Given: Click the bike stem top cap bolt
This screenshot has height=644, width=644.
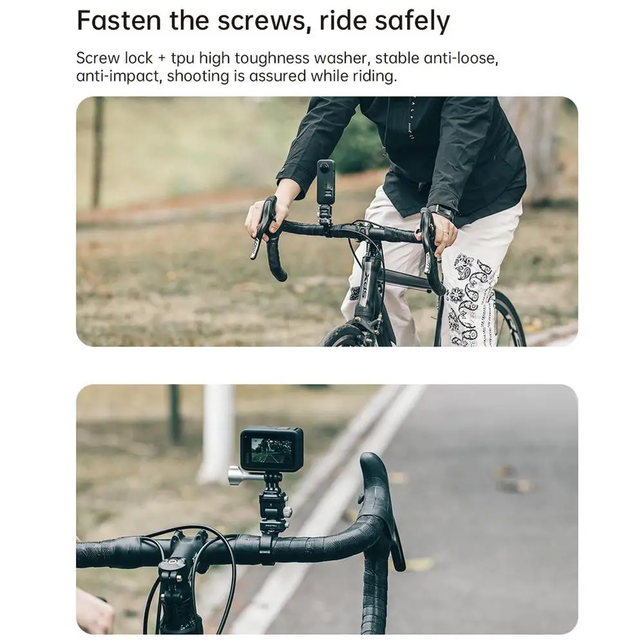Looking at the screenshot, I should click(x=170, y=561).
